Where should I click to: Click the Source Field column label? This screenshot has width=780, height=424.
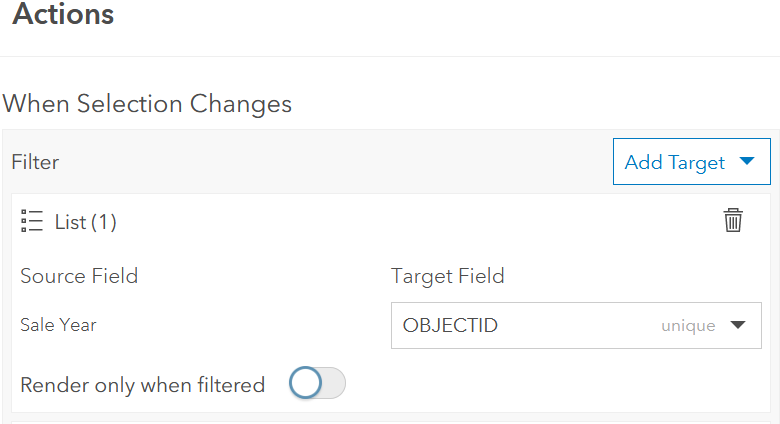pyautogui.click(x=79, y=276)
